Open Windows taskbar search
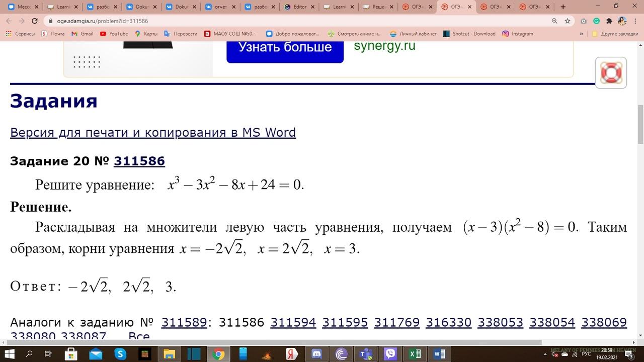This screenshot has width=644, height=362. (29, 354)
